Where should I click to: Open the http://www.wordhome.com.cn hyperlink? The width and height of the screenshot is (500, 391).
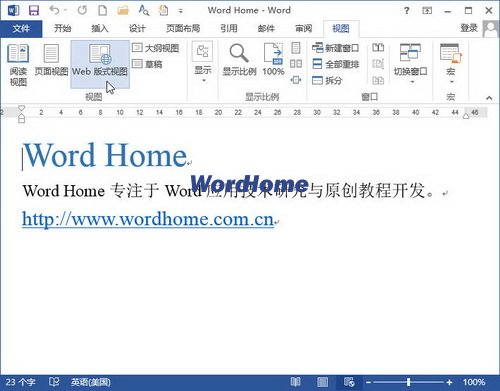click(x=148, y=219)
